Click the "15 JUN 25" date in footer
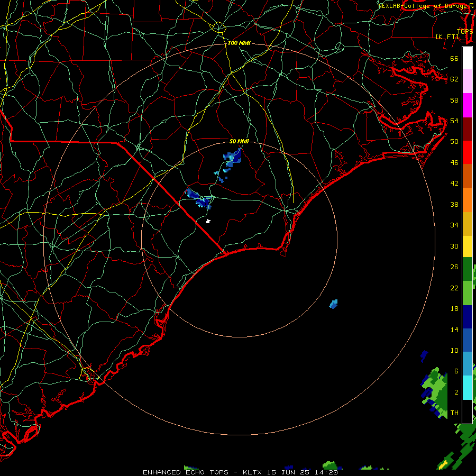 pos(288,472)
